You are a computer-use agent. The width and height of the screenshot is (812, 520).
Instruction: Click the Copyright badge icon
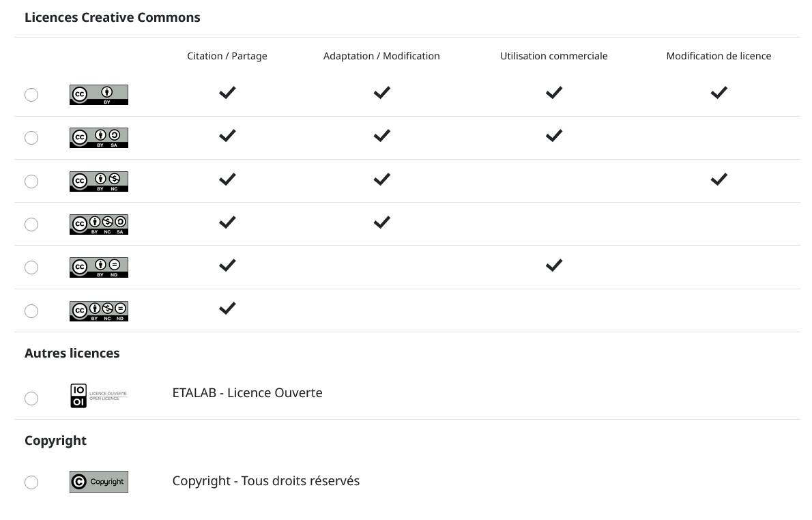point(99,482)
